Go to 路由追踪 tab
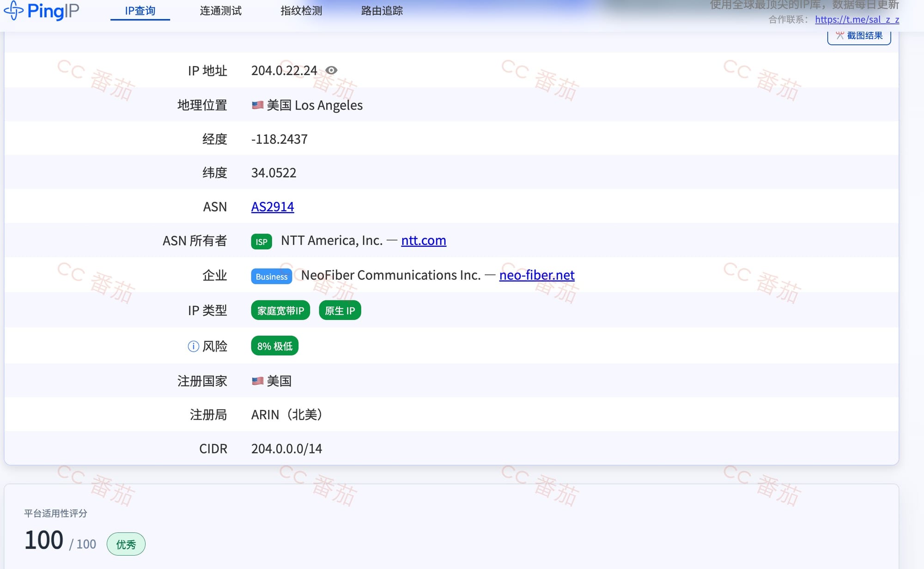This screenshot has width=924, height=569. click(x=382, y=11)
